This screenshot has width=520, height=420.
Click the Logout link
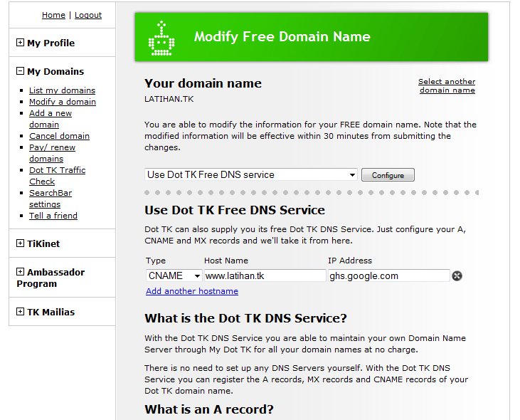click(88, 15)
